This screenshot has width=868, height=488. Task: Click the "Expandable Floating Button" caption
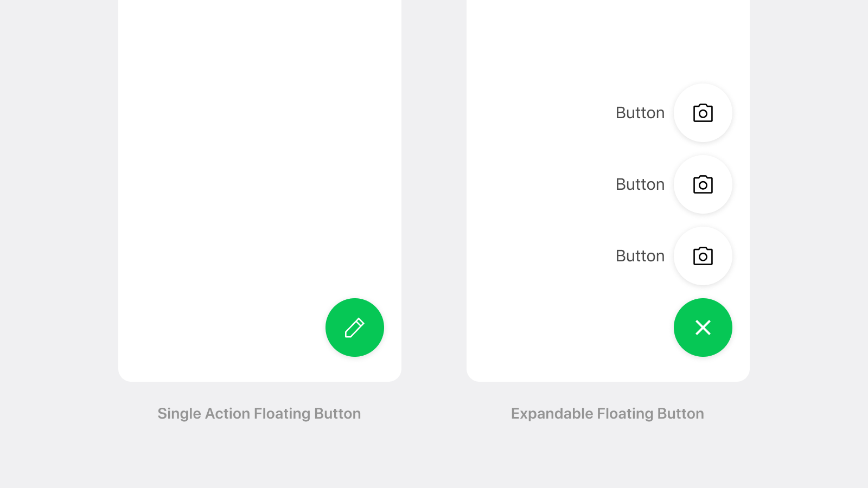point(608,414)
